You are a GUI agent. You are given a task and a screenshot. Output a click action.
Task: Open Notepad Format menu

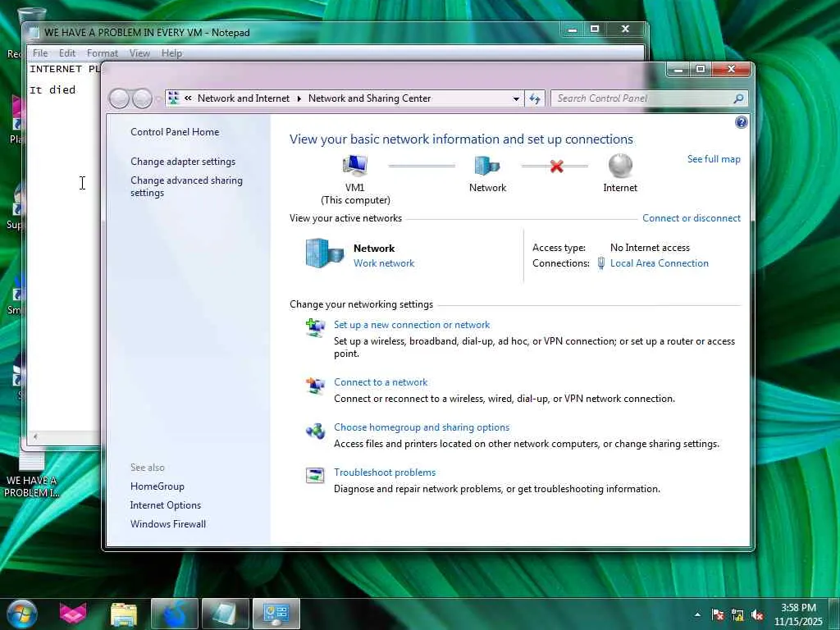[x=103, y=53]
